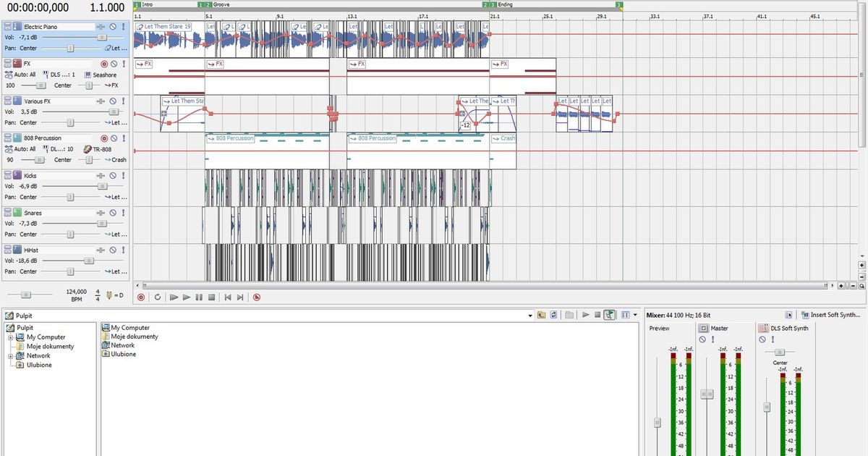Image resolution: width=868 pixels, height=456 pixels.
Task: Expand My Computer in the folder tree
Action: tap(12, 337)
